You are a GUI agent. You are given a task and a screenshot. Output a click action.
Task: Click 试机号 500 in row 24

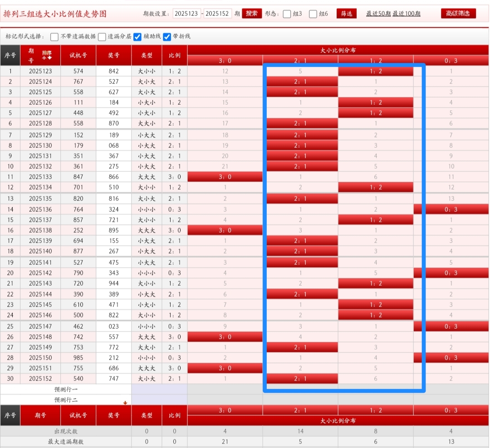(78, 315)
